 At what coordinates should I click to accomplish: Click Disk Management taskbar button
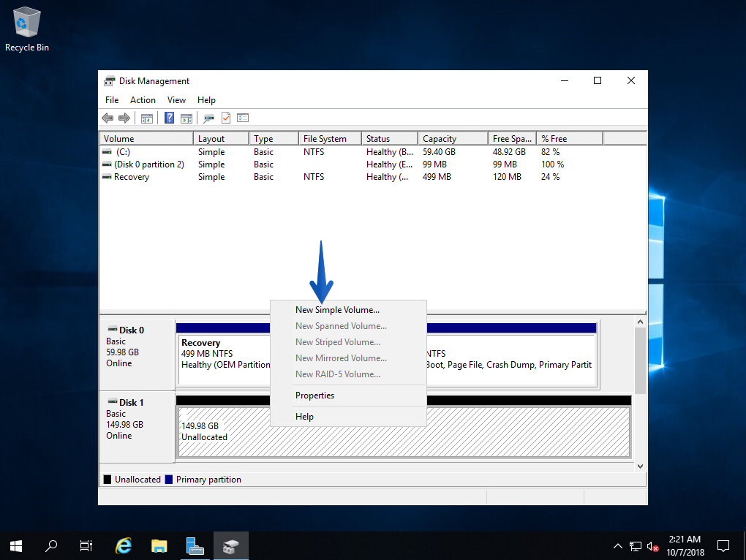(230, 545)
